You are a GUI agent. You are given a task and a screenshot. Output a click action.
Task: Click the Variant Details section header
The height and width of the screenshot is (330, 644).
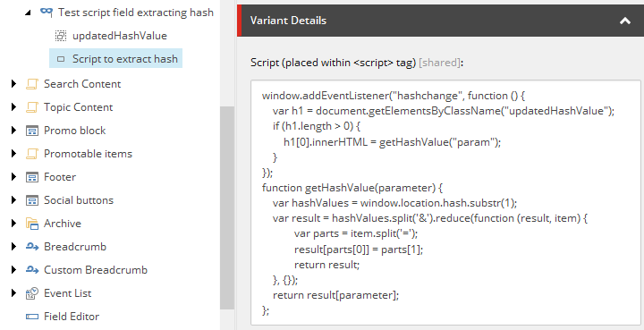[441, 21]
